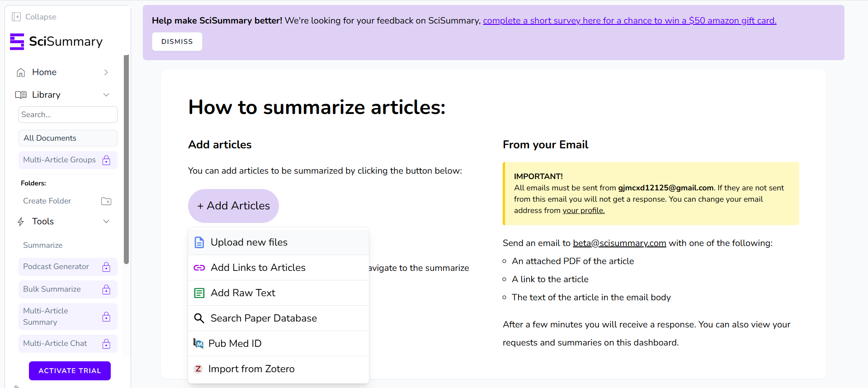The image size is (868, 388).
Task: Choose Add Raw Text option
Action: click(278, 293)
